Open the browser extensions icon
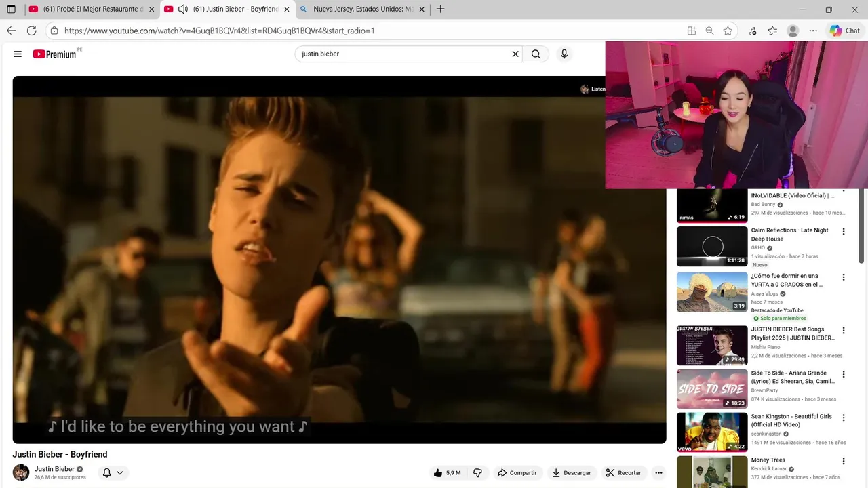 753,30
